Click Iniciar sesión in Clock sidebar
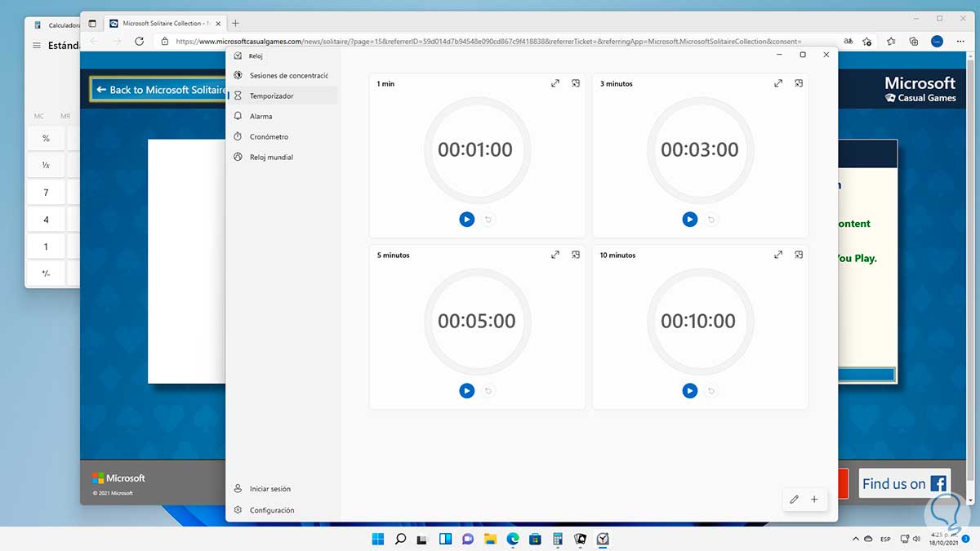Screen dimensions: 980x551 click(x=282, y=489)
